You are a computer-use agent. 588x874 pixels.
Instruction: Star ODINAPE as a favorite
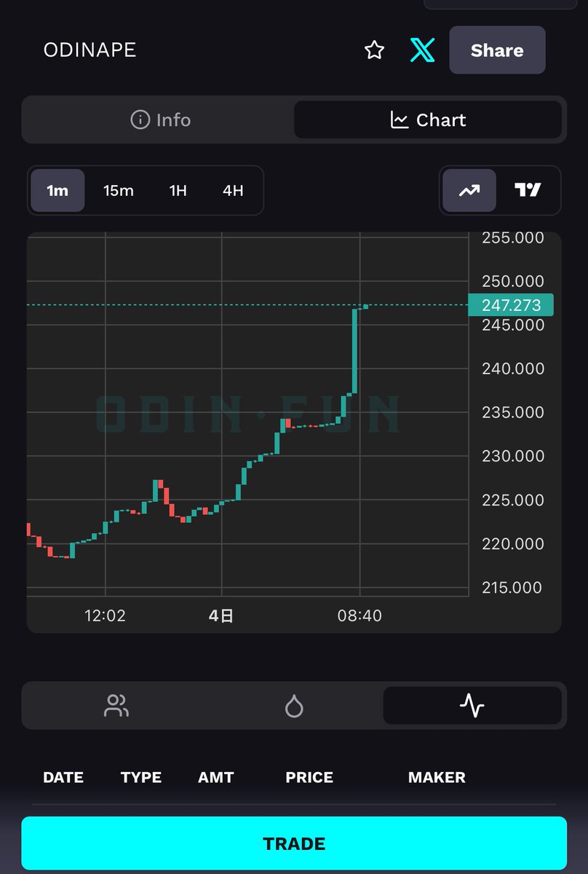[x=374, y=50]
